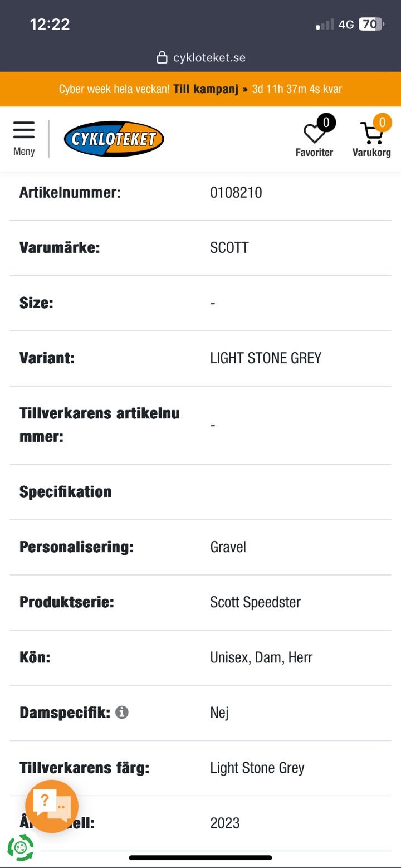Open the orange chat help bubble
The image size is (401, 868).
click(52, 806)
